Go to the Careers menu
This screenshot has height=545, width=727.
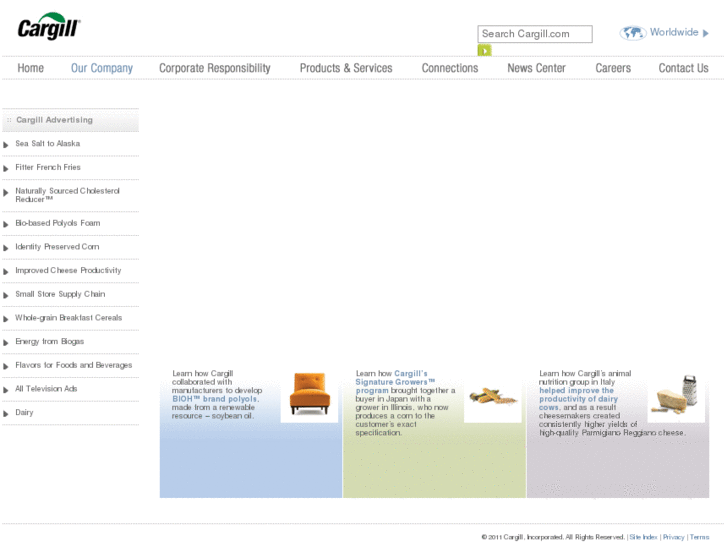[x=613, y=68]
